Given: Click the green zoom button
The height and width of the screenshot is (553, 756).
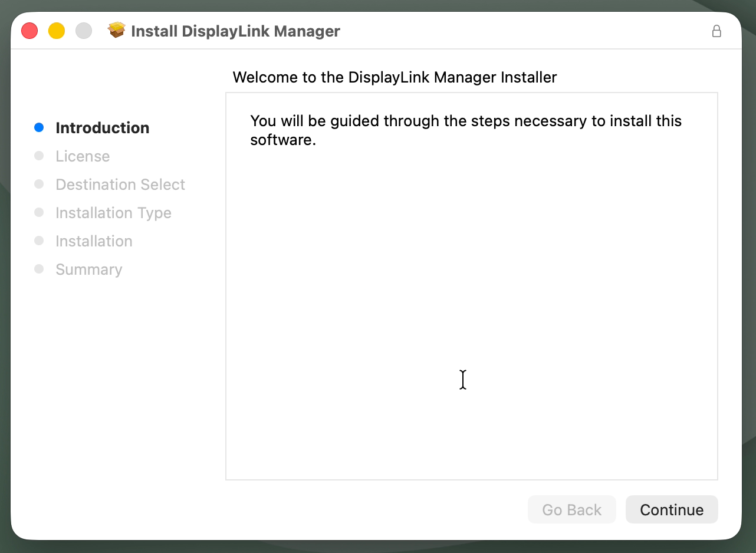Looking at the screenshot, I should (x=84, y=30).
